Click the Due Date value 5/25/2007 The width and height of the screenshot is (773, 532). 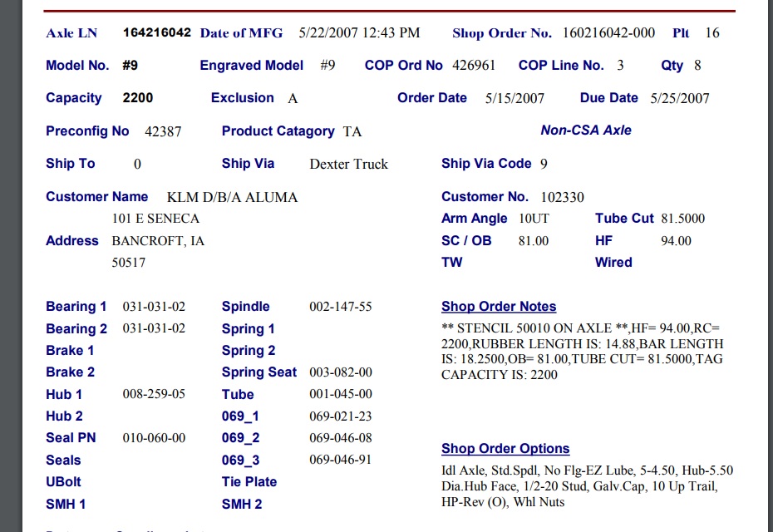pos(679,99)
